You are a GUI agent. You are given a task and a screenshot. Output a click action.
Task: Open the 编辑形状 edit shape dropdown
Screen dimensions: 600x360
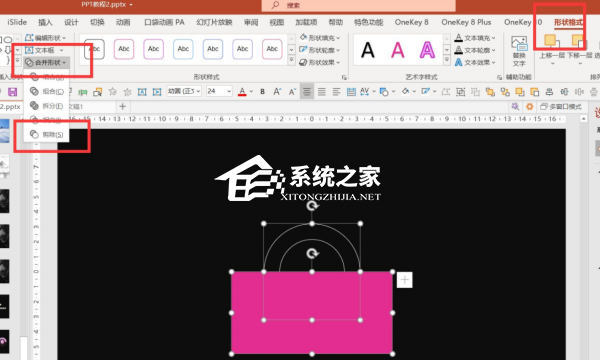point(46,38)
